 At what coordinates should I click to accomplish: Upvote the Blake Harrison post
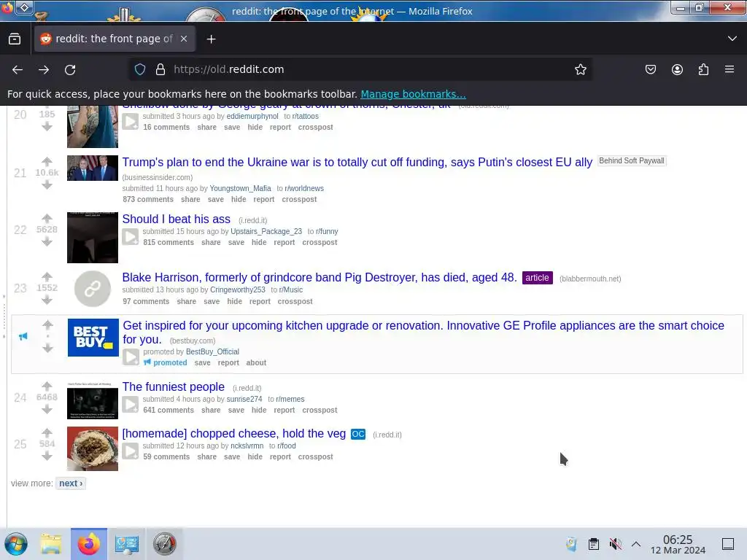pos(47,276)
